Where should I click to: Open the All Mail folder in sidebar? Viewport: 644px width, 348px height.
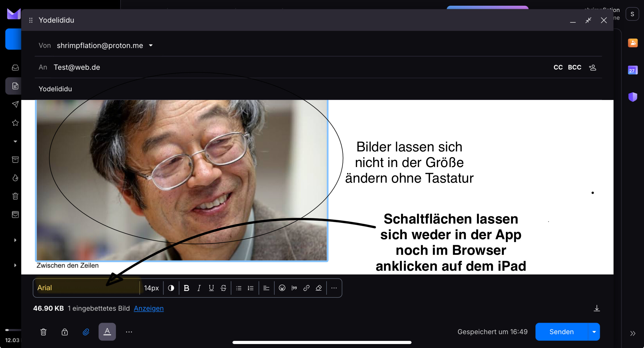pos(15,214)
